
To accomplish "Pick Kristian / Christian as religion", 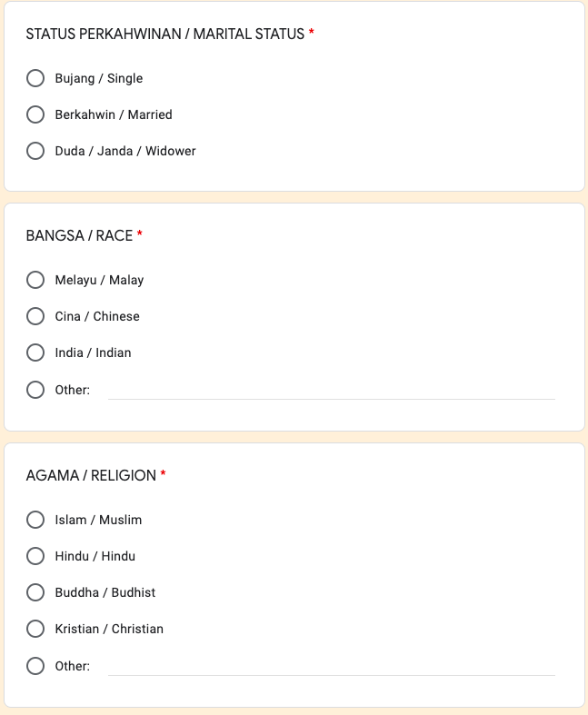I will [35, 629].
